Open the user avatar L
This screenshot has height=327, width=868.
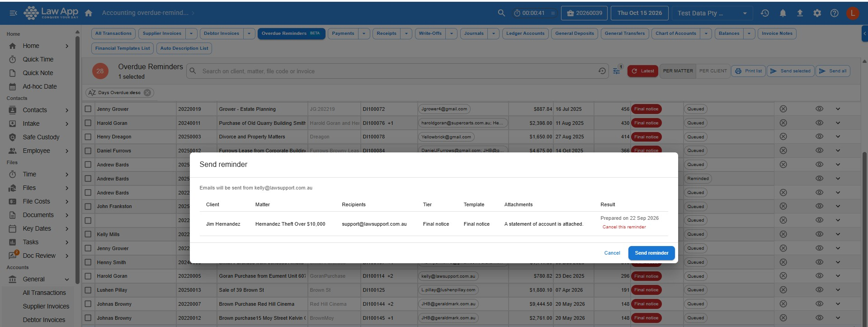tap(853, 13)
